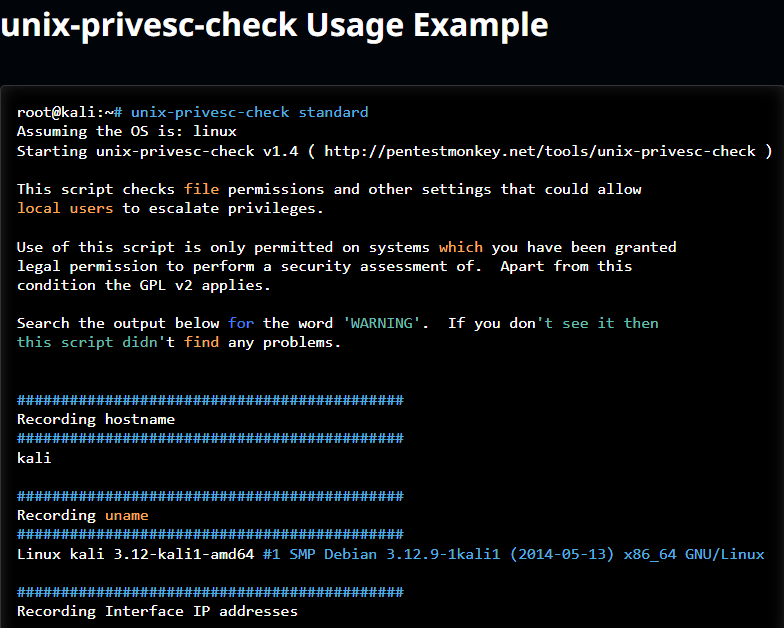Click the 'Assuming the OS is: linux' line
The width and height of the screenshot is (784, 628).
pyautogui.click(x=126, y=132)
